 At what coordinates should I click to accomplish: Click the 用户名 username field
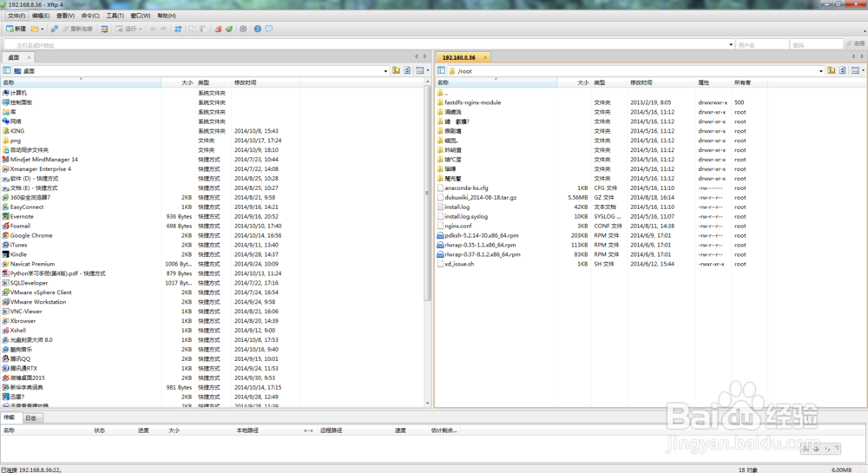tap(762, 45)
